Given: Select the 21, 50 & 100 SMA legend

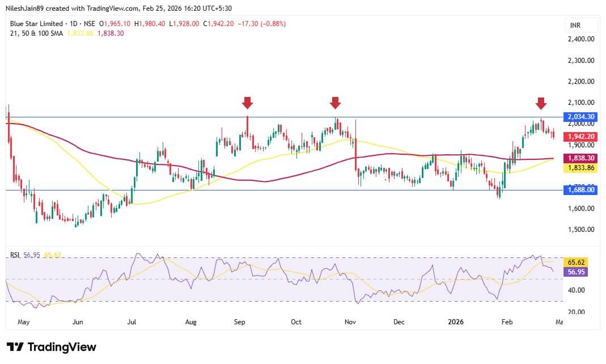Looking at the screenshot, I should tap(36, 33).
